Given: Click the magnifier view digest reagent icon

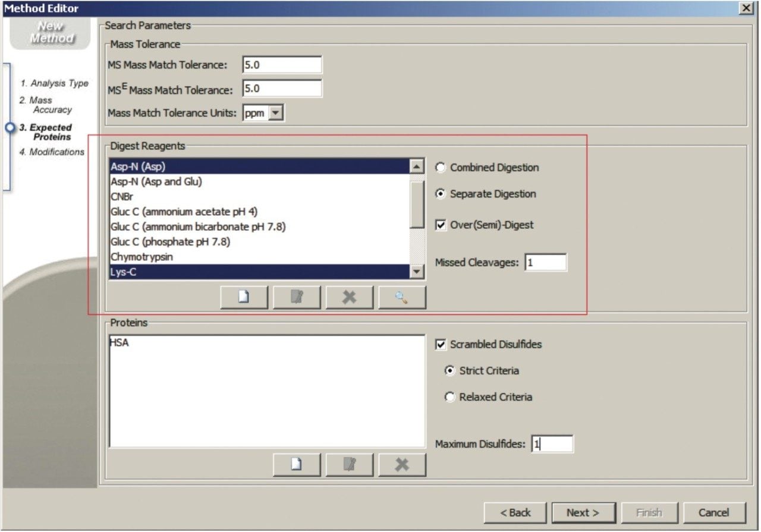Looking at the screenshot, I should tap(402, 297).
